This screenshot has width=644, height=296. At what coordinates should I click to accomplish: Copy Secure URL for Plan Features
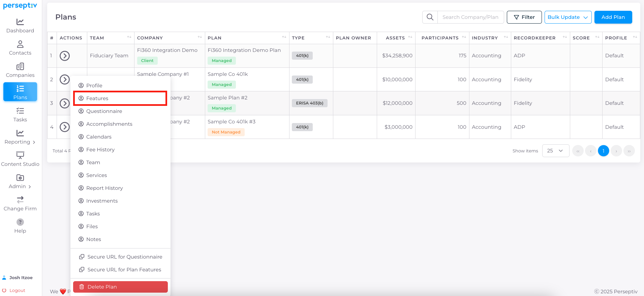click(120, 270)
